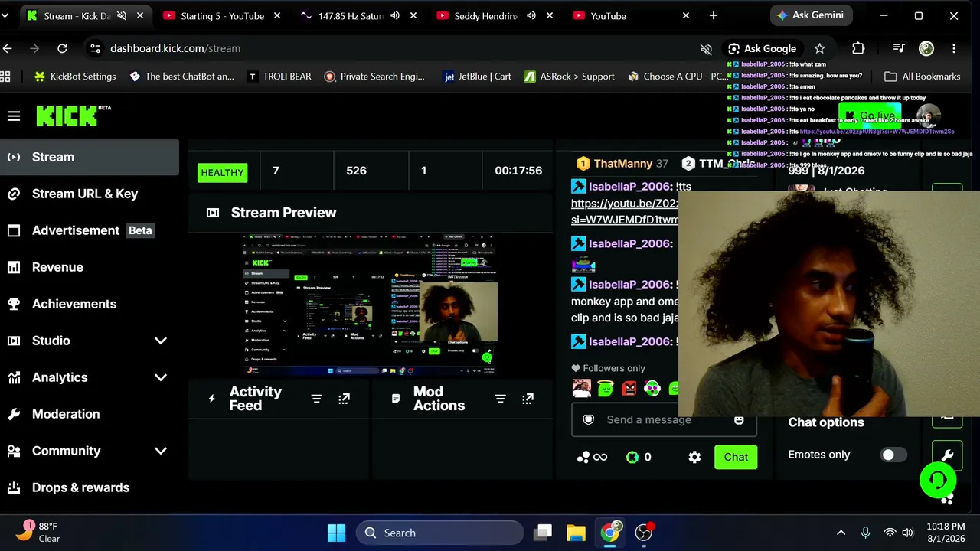The image size is (980, 551).
Task: Click the Ask Google lens button
Action: click(x=762, y=48)
